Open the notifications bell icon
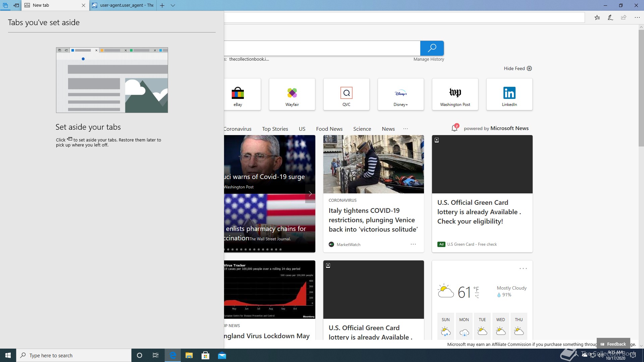This screenshot has width=644, height=362. (x=455, y=128)
